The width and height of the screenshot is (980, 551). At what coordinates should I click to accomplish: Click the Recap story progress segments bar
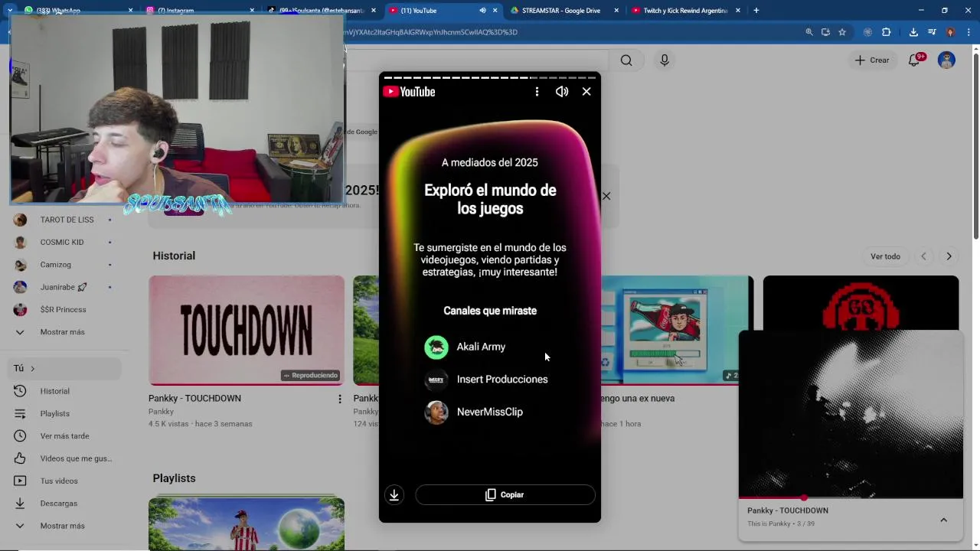[490, 77]
